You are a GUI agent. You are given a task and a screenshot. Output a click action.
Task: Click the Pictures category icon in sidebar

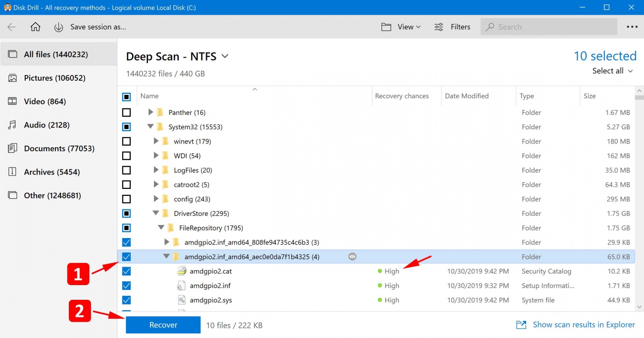[13, 78]
